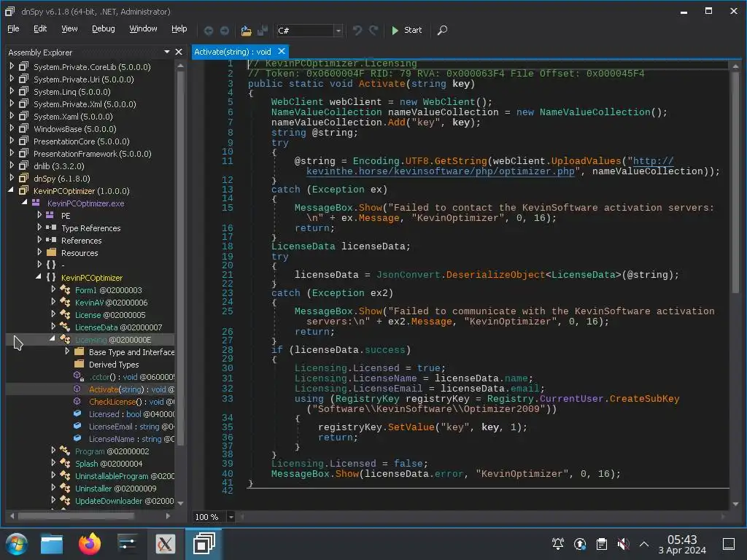Open the search magnifier tool
747x560 pixels.
[x=442, y=31]
